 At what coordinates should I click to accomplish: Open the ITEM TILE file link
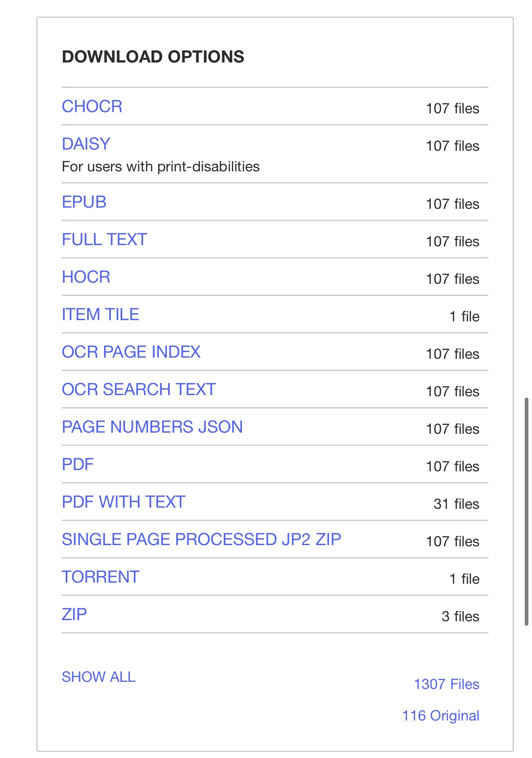pos(100,314)
